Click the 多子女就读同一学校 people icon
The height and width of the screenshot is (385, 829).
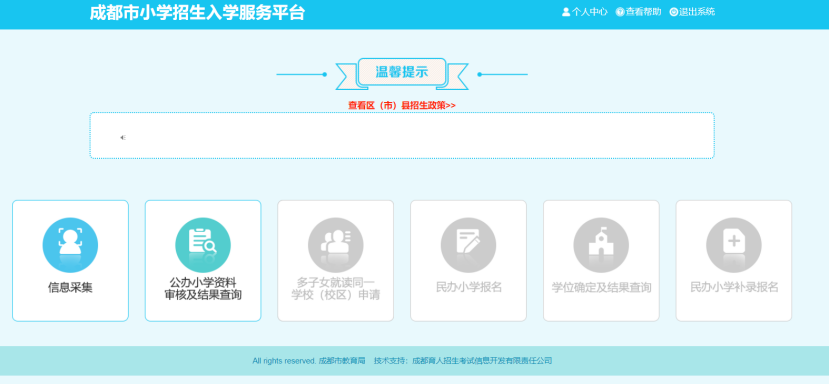[x=336, y=245]
